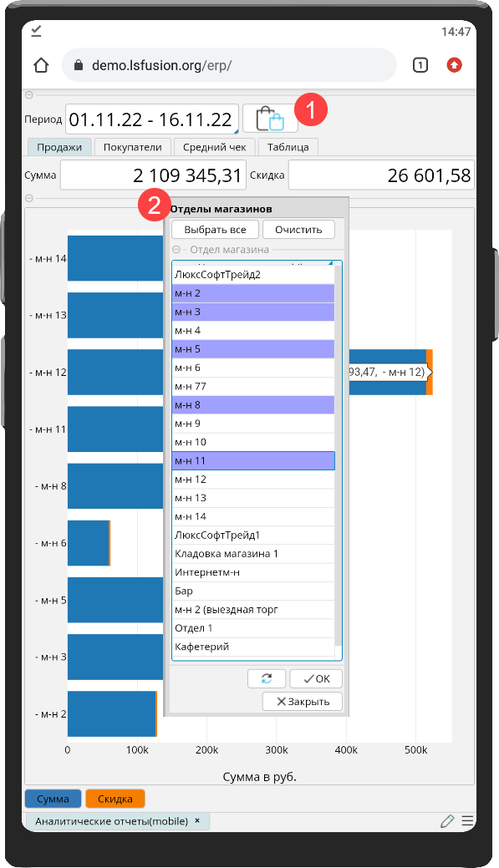Open the browser tabs counter icon

pyautogui.click(x=420, y=65)
